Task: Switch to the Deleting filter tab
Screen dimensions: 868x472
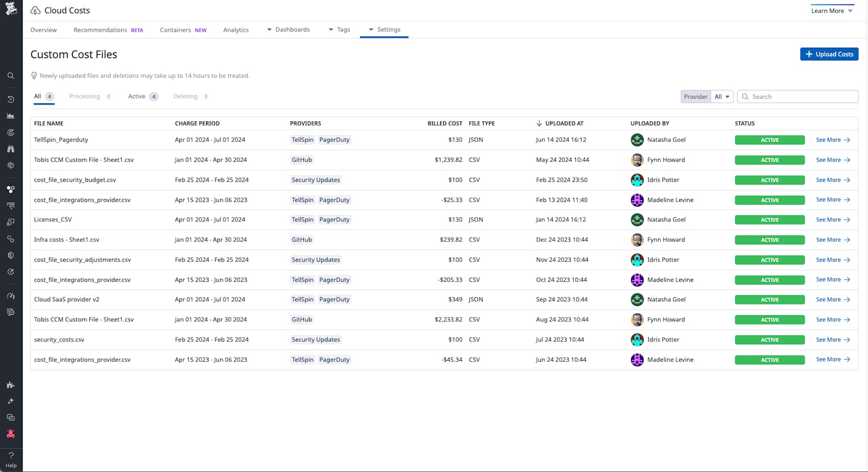Action: (x=185, y=96)
